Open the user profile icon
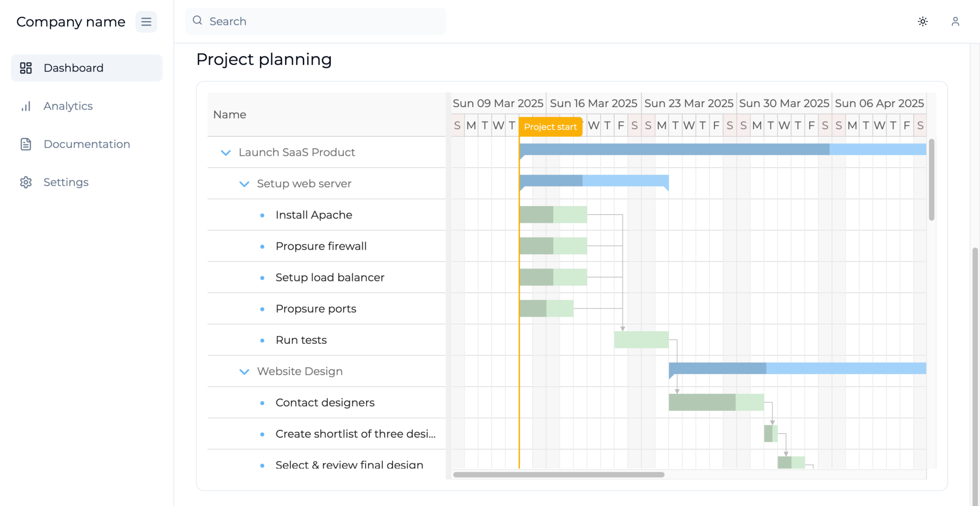The width and height of the screenshot is (980, 506). coord(955,22)
